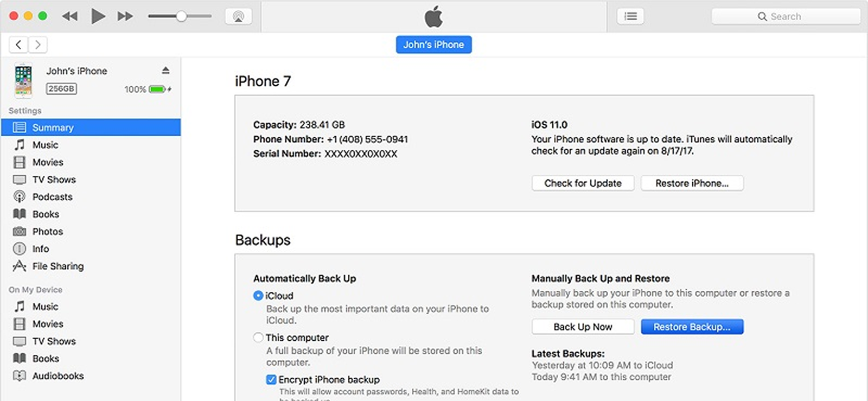Image resolution: width=868 pixels, height=401 pixels.
Task: Click the Search field
Action: tap(786, 16)
